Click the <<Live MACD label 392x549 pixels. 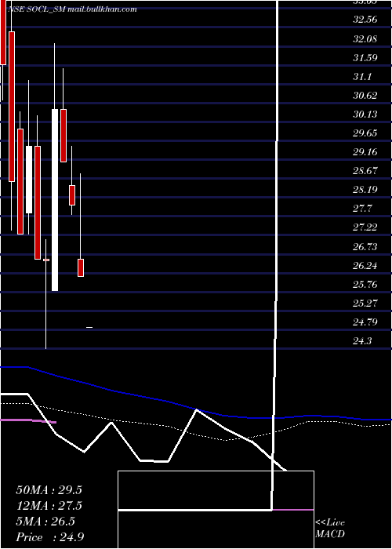click(330, 528)
